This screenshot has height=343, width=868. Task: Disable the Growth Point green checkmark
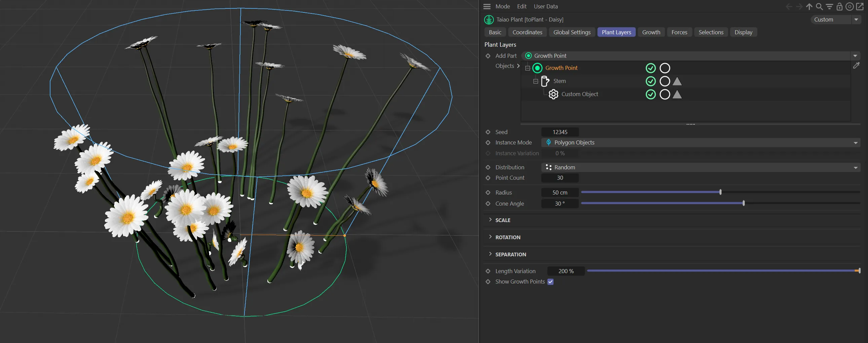pyautogui.click(x=650, y=68)
